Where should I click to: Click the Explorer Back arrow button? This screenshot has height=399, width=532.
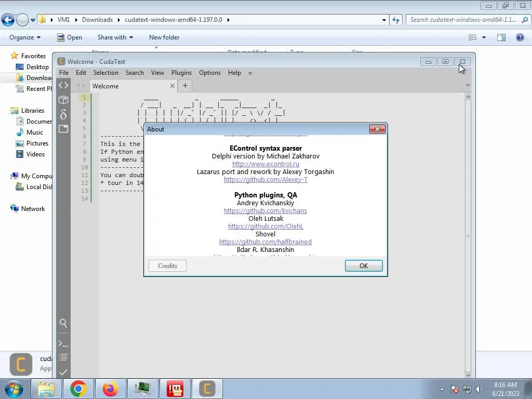[8, 20]
